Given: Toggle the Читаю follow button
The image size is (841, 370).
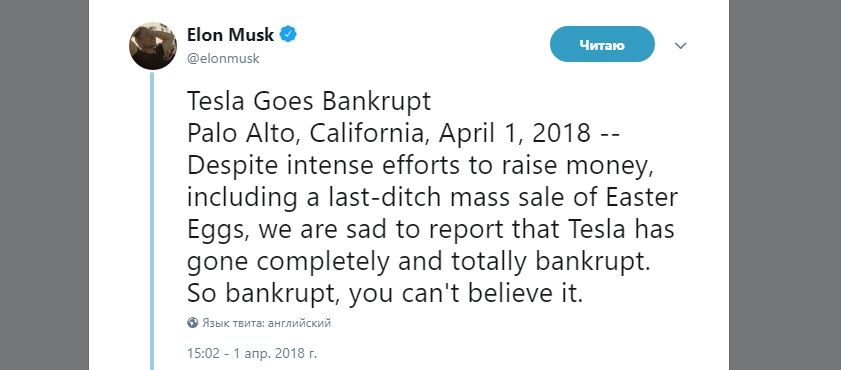Looking at the screenshot, I should coord(602,45).
